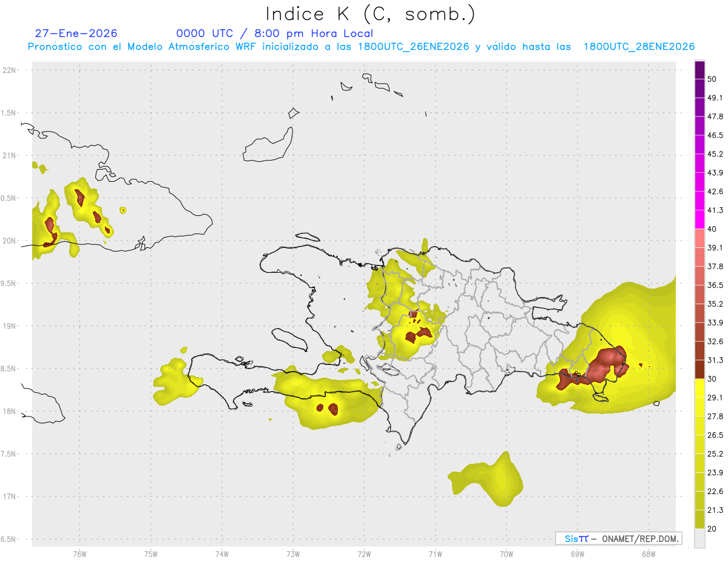This screenshot has height=562, width=728.
Task: Click the "73W" longitude axis label
Action: tap(293, 554)
